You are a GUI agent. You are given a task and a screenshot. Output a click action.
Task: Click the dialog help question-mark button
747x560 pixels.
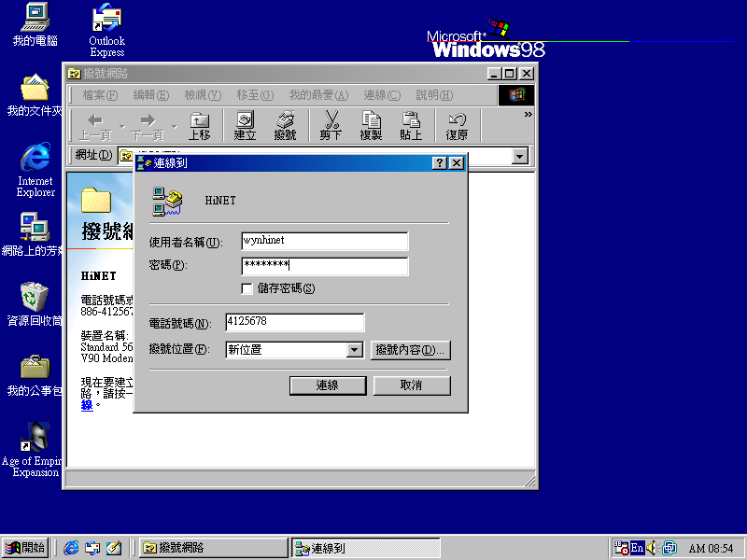pyautogui.click(x=439, y=163)
